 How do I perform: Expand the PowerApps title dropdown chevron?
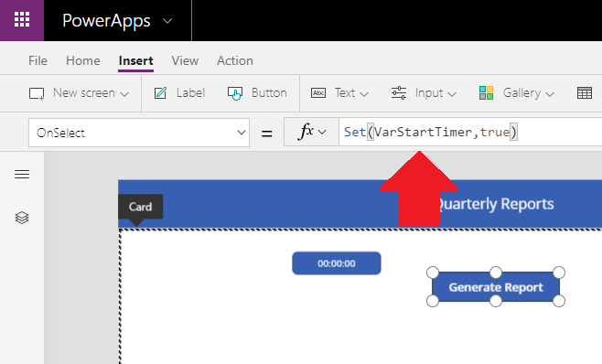click(x=167, y=21)
